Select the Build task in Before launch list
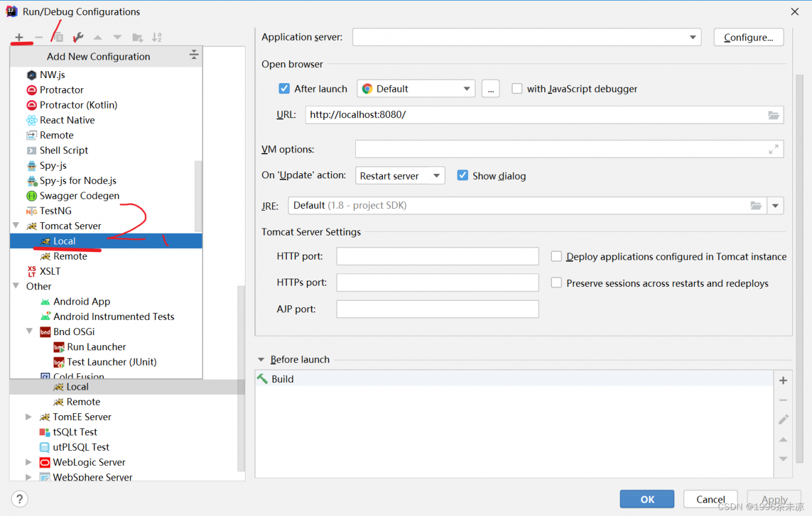The height and width of the screenshot is (516, 812). [514, 379]
